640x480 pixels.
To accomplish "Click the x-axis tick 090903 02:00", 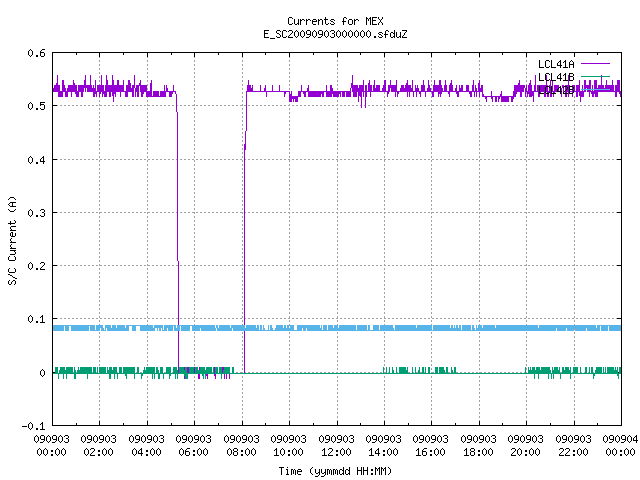I will (98, 446).
